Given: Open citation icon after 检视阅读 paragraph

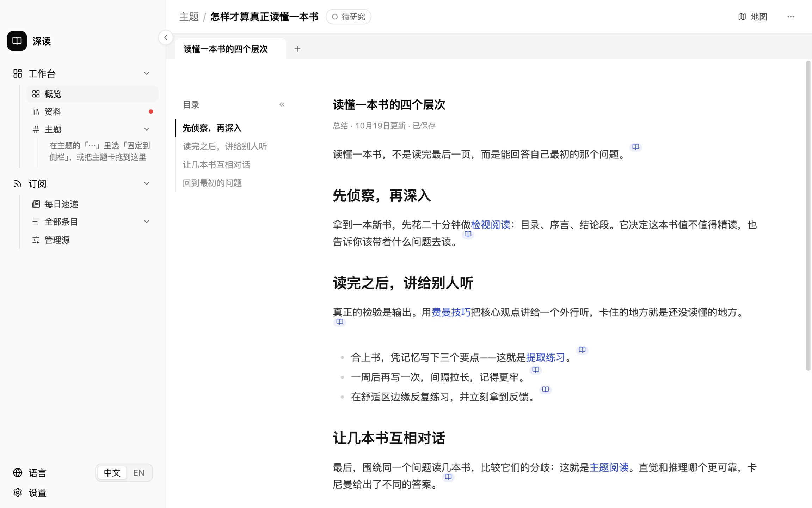Looking at the screenshot, I should click(x=468, y=234).
